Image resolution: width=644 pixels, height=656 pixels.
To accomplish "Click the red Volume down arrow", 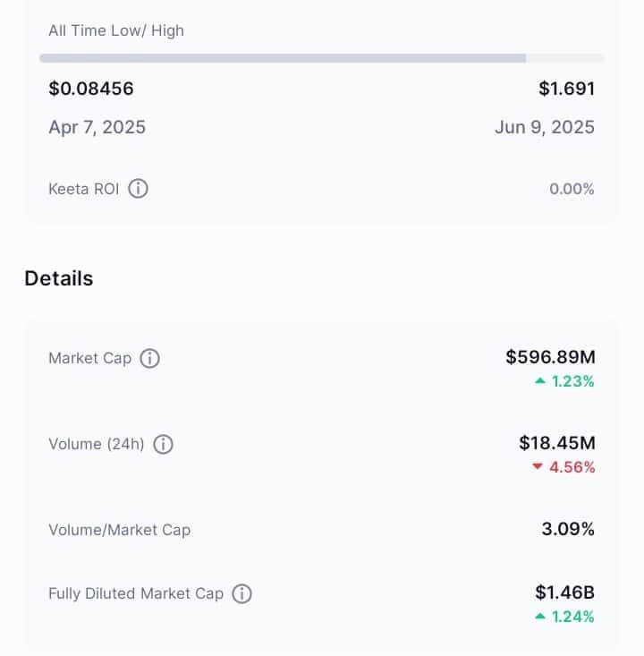I will (x=538, y=466).
